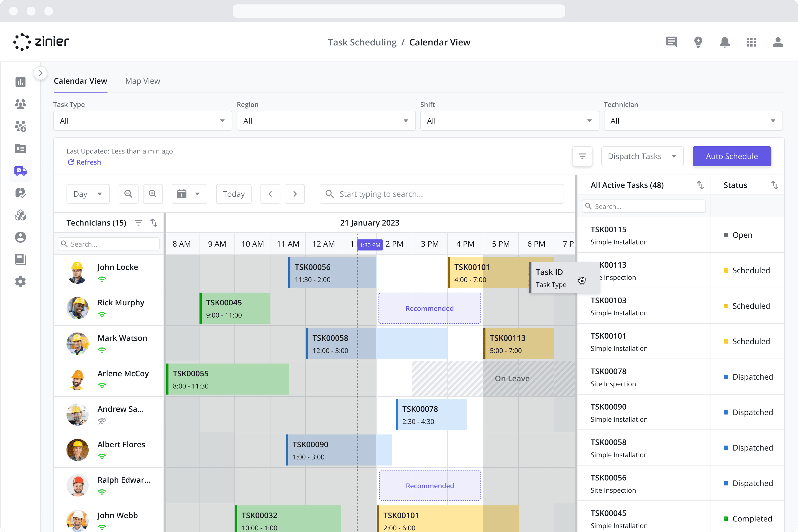
Task: Toggle technician sort order next to Technicians
Action: click(x=154, y=222)
